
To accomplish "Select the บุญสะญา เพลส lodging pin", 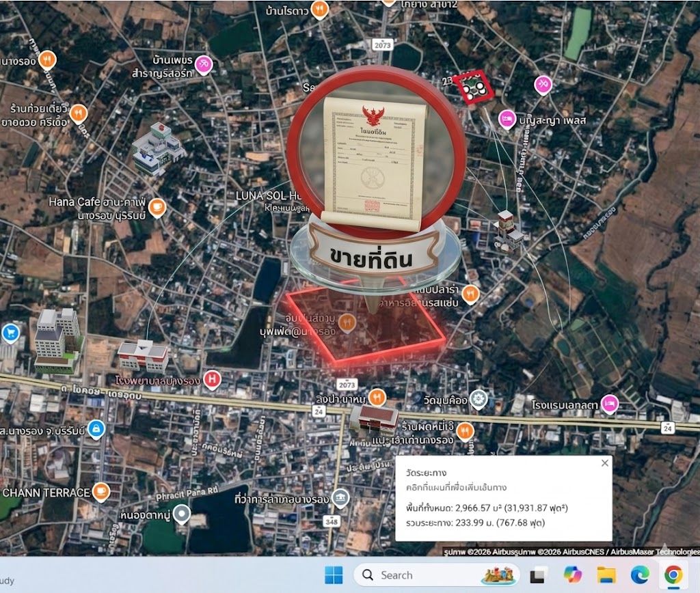I will tap(507, 120).
